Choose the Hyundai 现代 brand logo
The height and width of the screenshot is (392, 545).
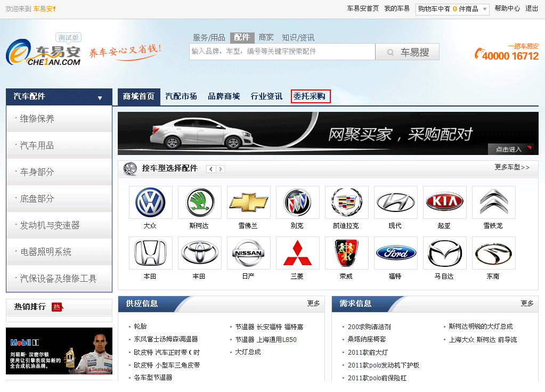pos(395,202)
